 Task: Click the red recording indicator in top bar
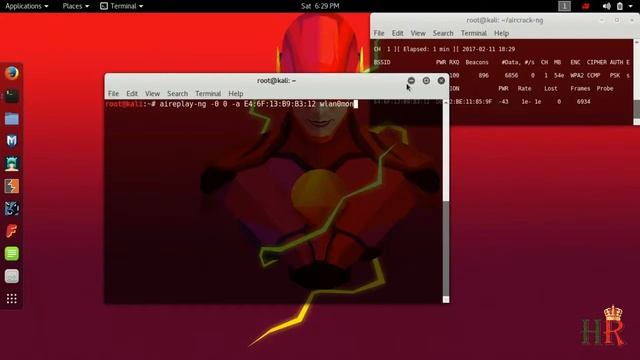click(586, 6)
